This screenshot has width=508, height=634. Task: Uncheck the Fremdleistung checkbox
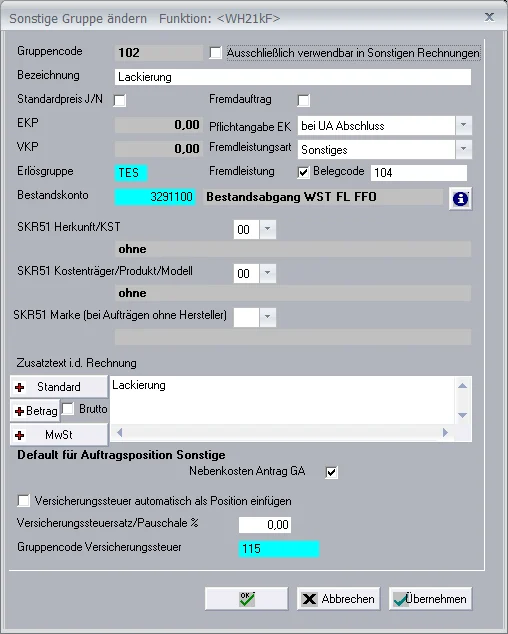(x=304, y=173)
